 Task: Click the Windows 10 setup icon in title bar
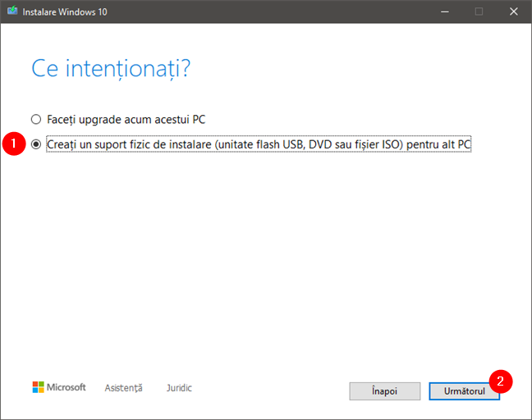tap(12, 11)
